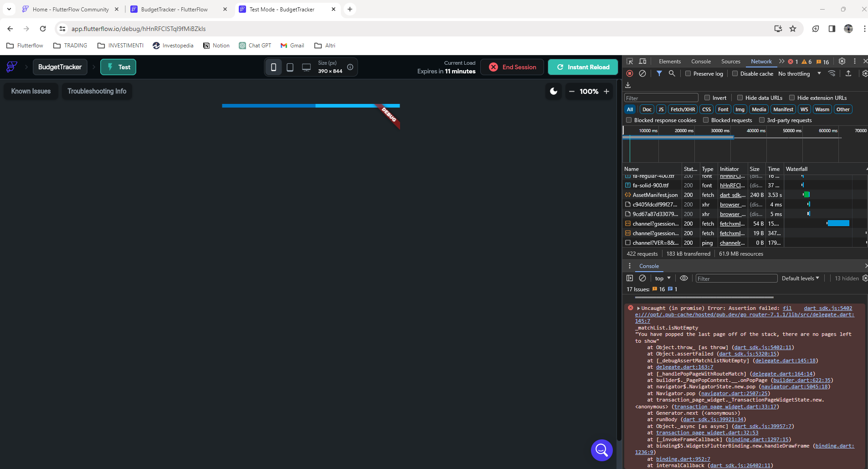The width and height of the screenshot is (868, 469).
Task: Check Hide extension URLs
Action: (x=792, y=98)
